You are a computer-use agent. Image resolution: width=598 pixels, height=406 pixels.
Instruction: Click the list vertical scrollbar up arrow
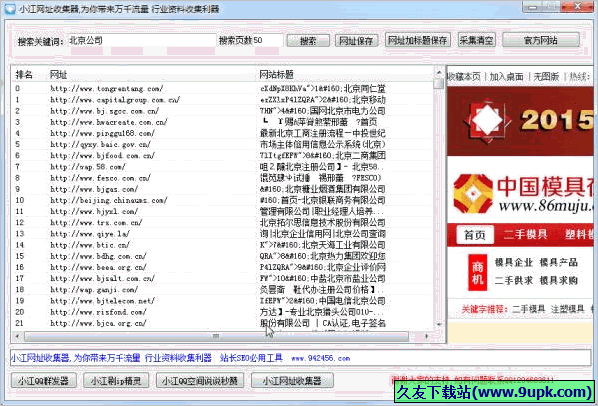439,72
